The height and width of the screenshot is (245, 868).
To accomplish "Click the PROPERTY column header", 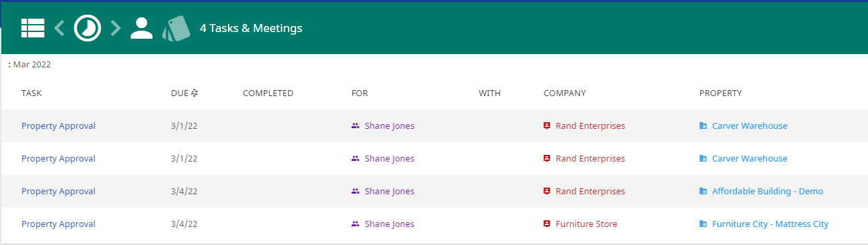I will point(720,93).
